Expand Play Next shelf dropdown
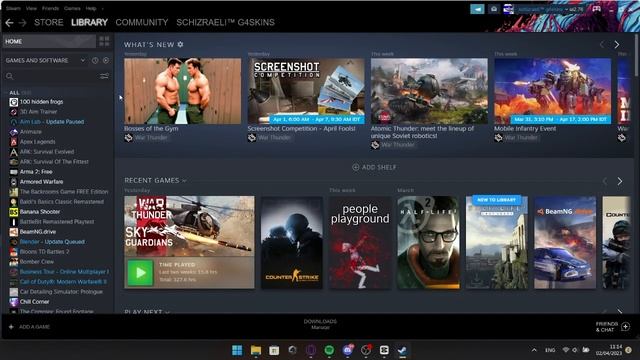Screen dimensions: 640x360 coord(167,312)
